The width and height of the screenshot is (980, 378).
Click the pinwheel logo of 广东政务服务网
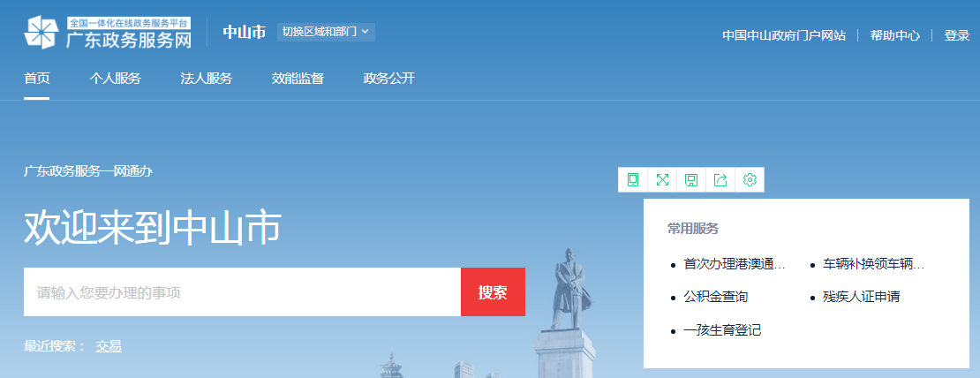tap(41, 32)
